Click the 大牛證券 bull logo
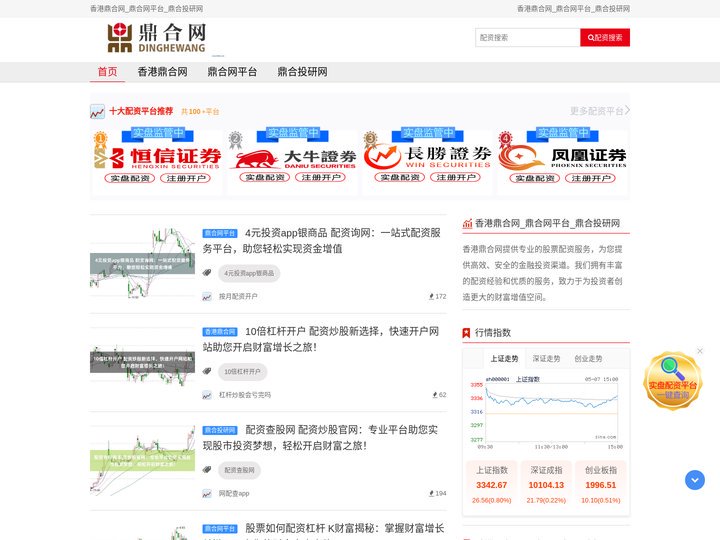 click(292, 159)
